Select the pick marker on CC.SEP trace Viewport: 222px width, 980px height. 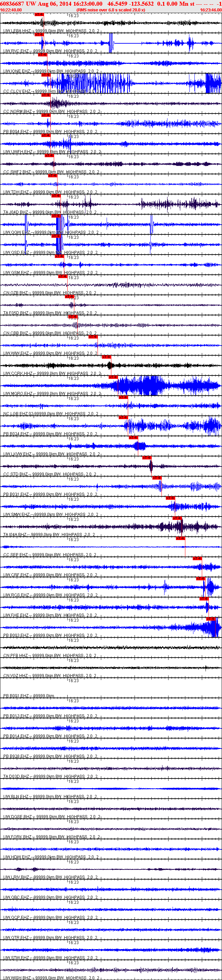tap(181, 538)
